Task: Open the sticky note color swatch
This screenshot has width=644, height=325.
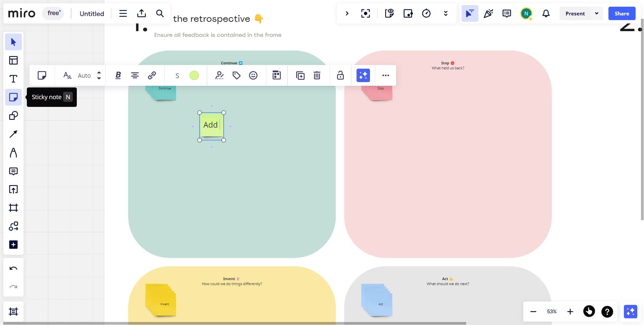Action: coord(194,75)
